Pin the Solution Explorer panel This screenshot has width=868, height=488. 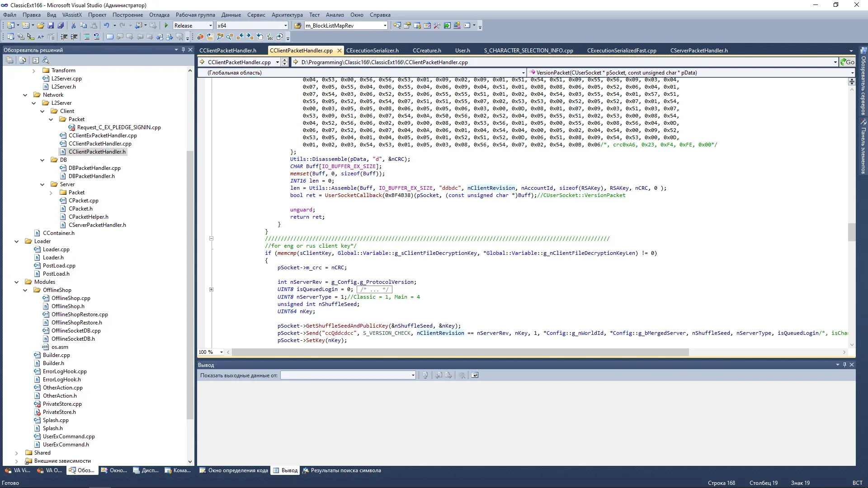(x=183, y=50)
